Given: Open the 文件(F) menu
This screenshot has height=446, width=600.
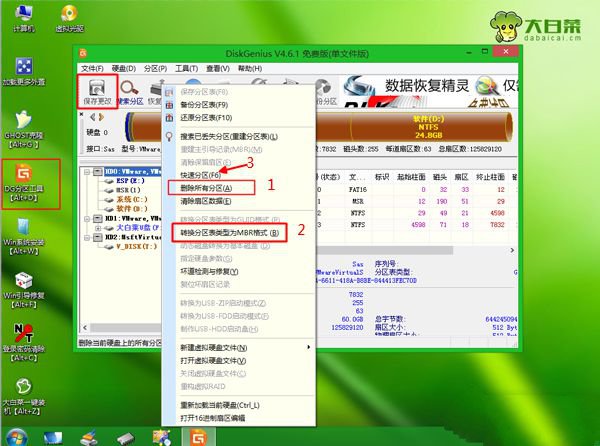Looking at the screenshot, I should click(x=92, y=68).
